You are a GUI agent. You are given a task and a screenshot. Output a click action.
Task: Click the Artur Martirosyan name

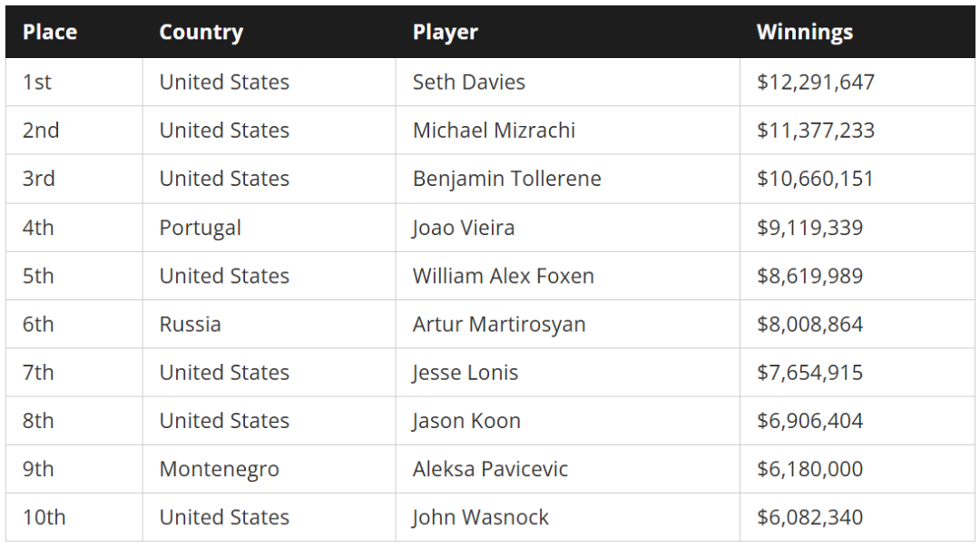pos(499,325)
